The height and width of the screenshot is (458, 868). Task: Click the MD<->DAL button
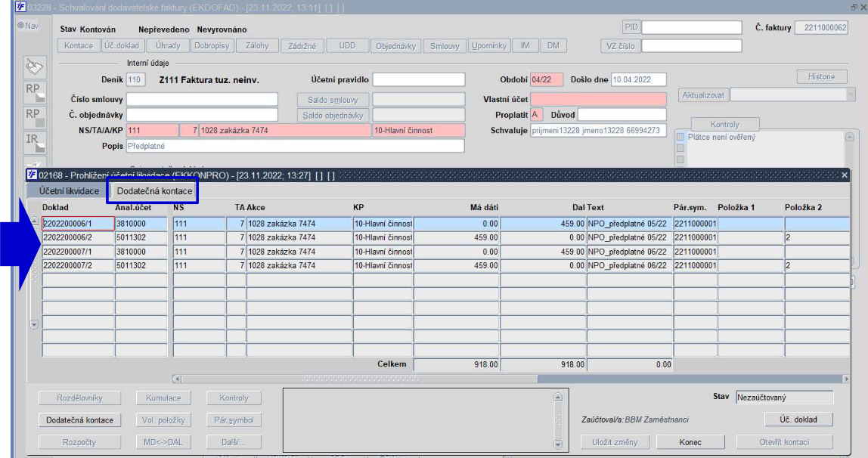coord(163,442)
